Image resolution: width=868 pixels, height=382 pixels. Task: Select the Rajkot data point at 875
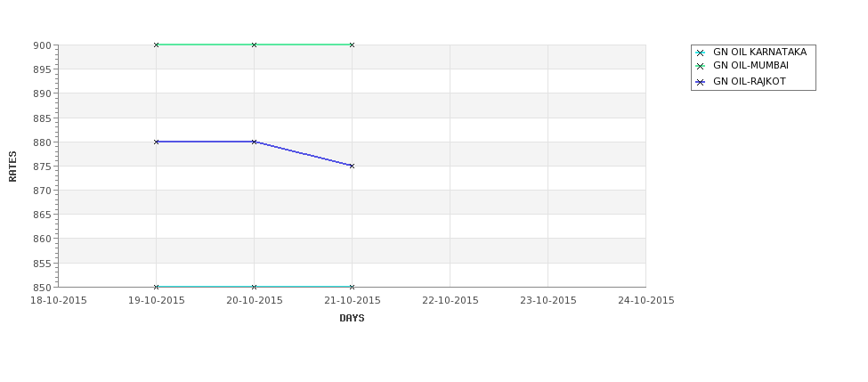[x=352, y=167]
